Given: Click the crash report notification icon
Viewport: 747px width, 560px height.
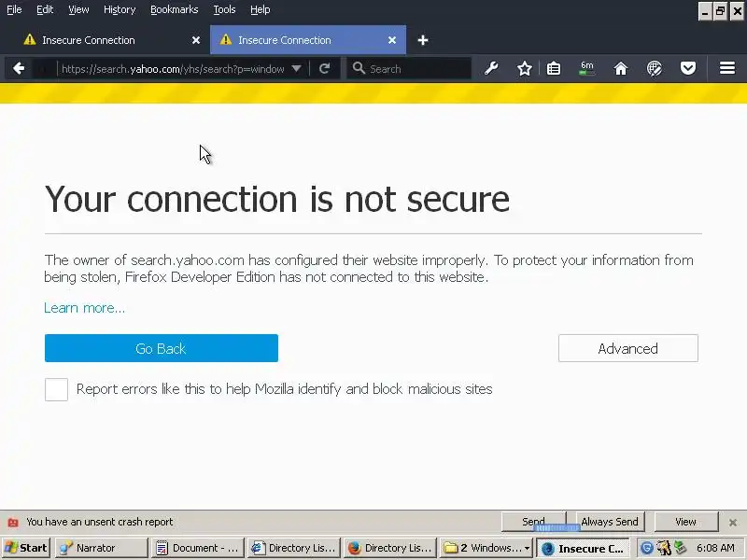Looking at the screenshot, I should [x=13, y=523].
